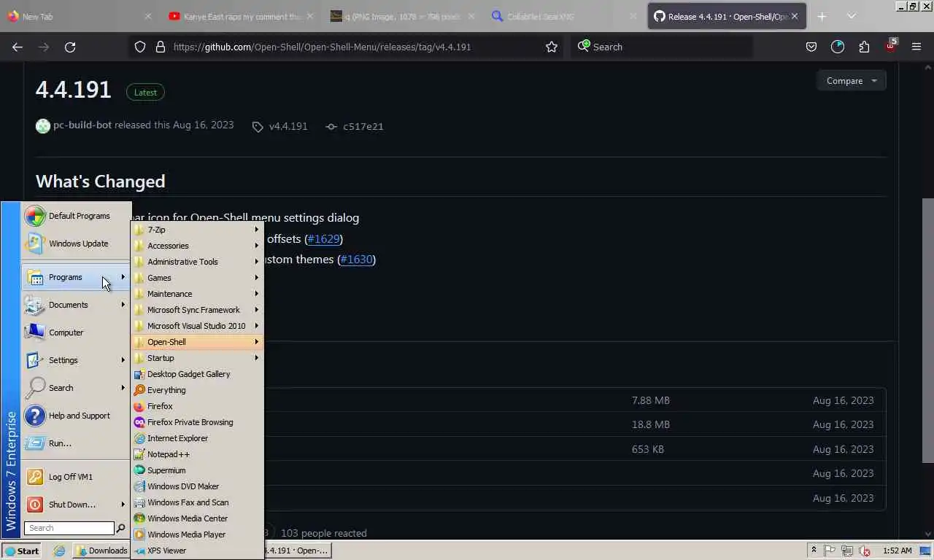934x560 pixels.
Task: Expand Microsoft Sync Framework folder
Action: point(197,310)
